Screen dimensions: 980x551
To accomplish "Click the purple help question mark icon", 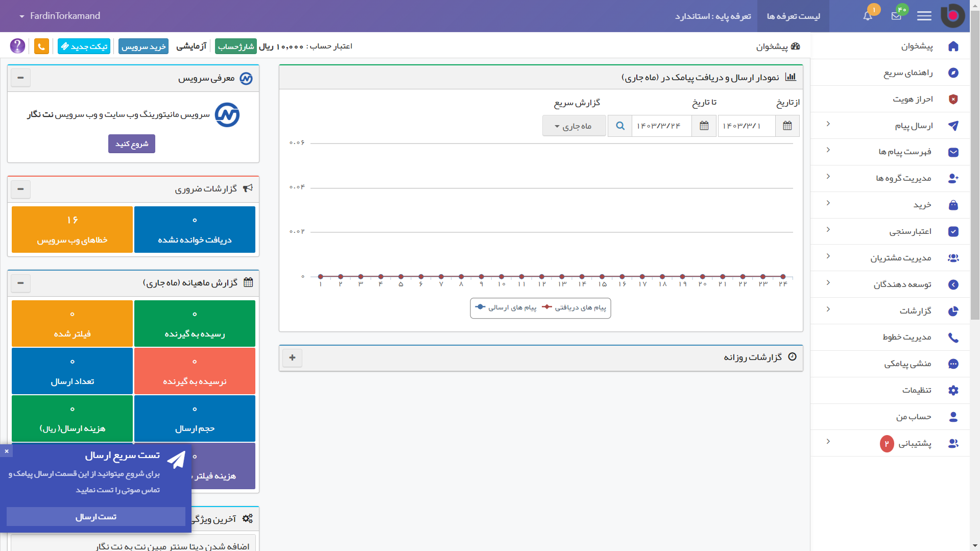I will pos(17,46).
